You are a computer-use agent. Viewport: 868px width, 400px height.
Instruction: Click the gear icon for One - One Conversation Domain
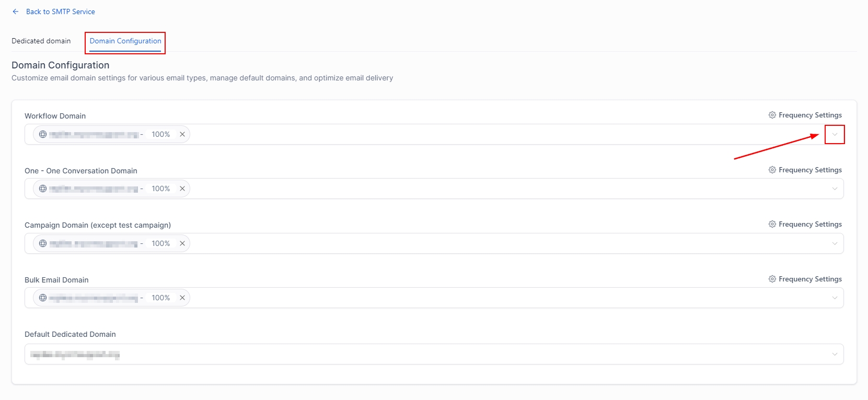click(x=772, y=170)
